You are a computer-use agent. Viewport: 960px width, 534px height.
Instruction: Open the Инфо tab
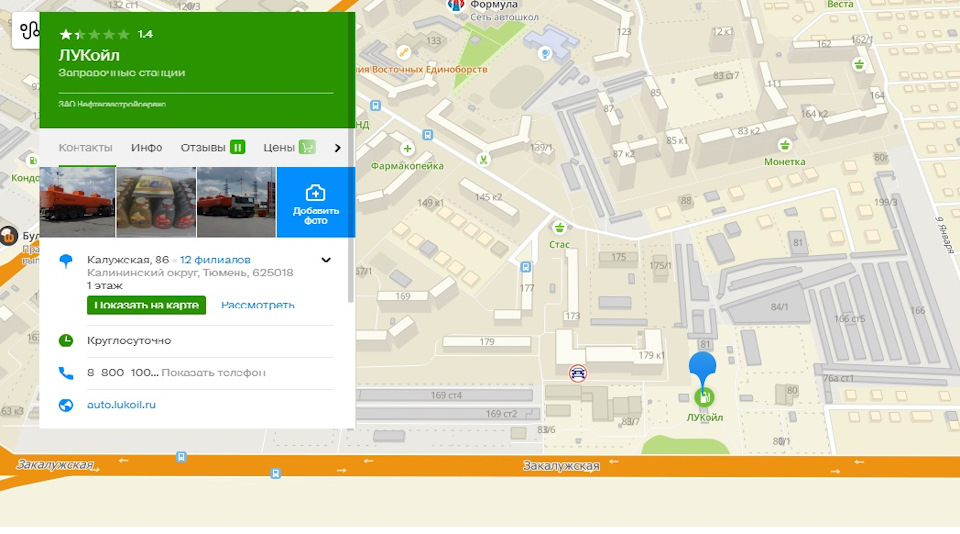tap(146, 148)
